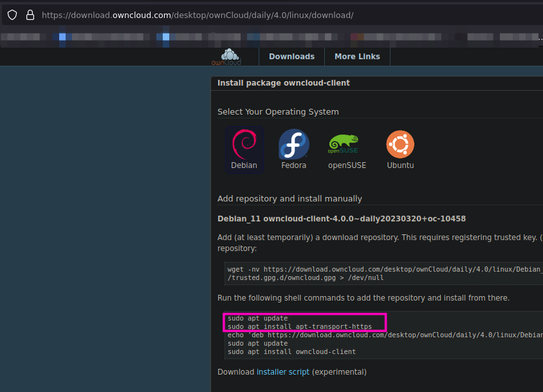Select the Debian operating system icon
The image size is (543, 392).
pos(244,150)
